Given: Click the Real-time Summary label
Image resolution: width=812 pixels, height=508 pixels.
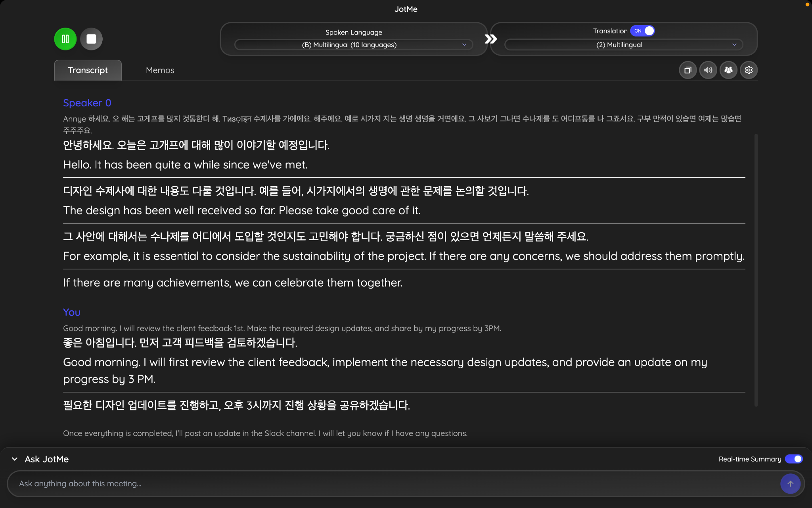Looking at the screenshot, I should pos(750,459).
